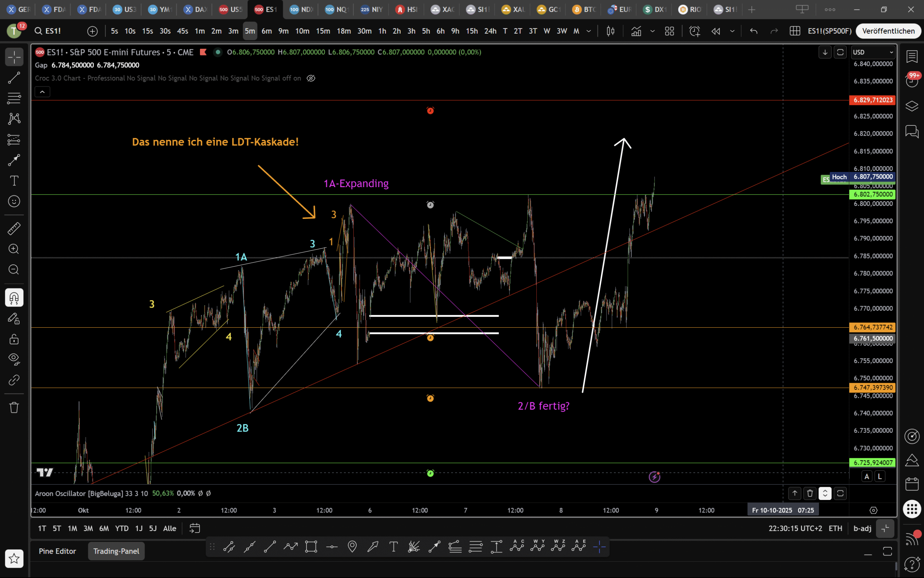Toggle visibility of Croc 3.0 indicator
The image size is (924, 578).
(311, 78)
